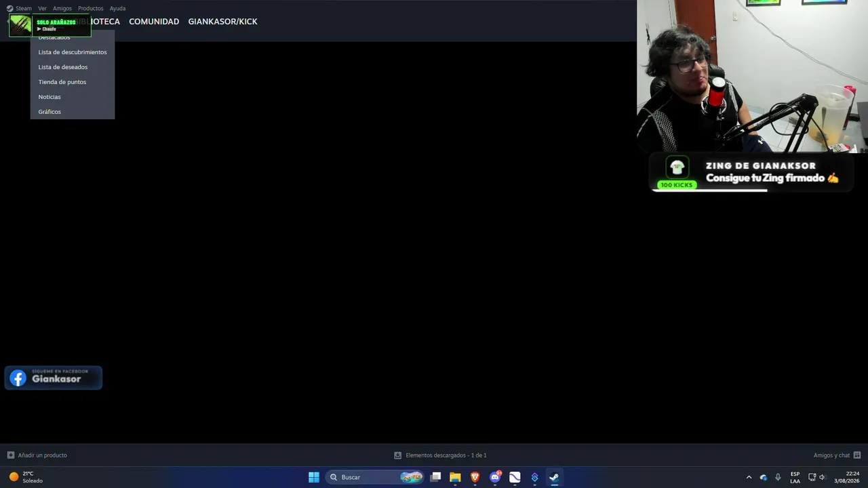This screenshot has height=488, width=868.
Task: Open the Windows Start menu
Action: coord(314,477)
